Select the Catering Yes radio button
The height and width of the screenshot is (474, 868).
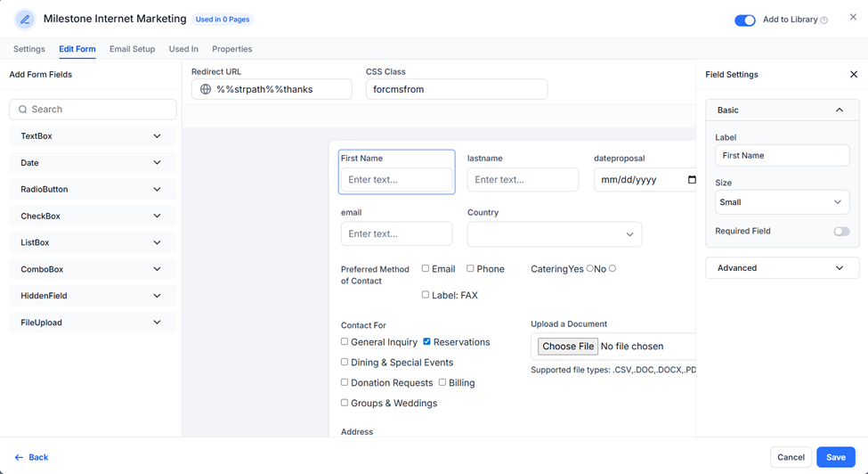click(x=589, y=268)
